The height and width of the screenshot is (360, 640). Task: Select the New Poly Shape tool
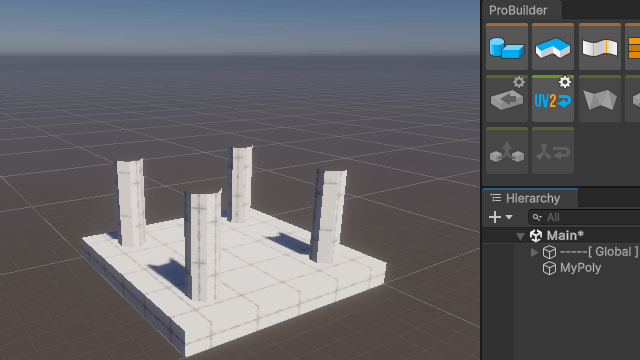553,47
